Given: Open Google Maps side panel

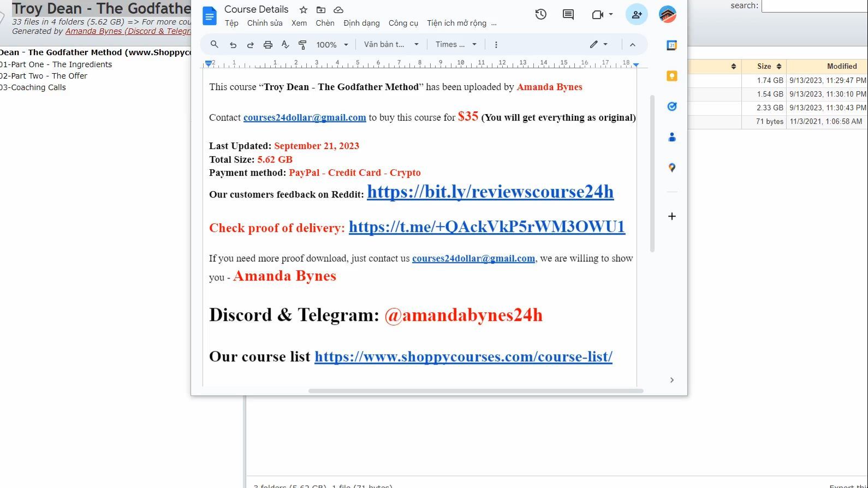Looking at the screenshot, I should (672, 168).
